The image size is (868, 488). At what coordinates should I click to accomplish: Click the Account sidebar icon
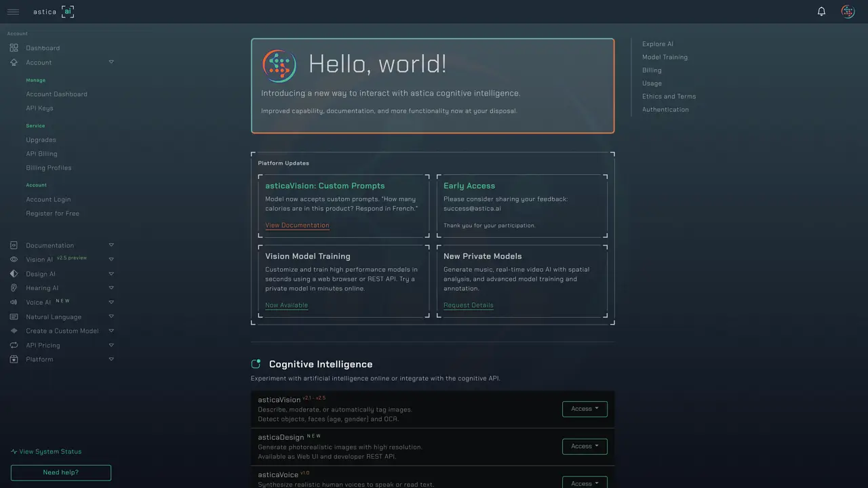coord(14,62)
